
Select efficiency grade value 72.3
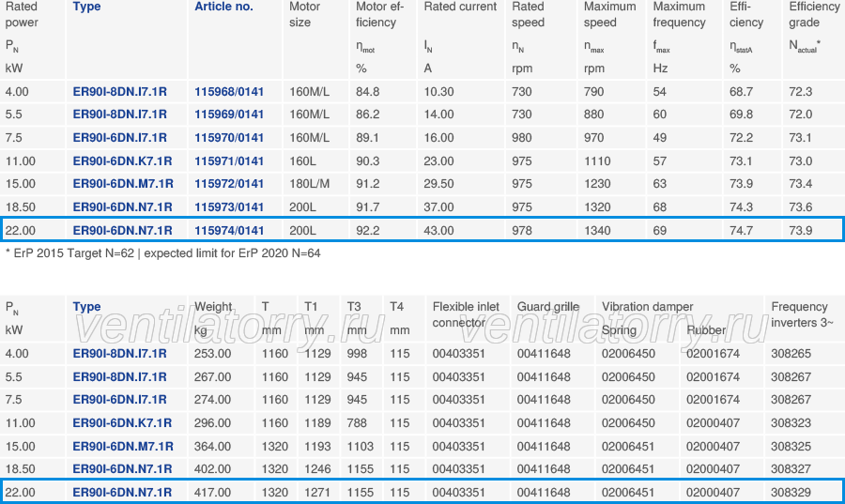pyautogui.click(x=800, y=92)
